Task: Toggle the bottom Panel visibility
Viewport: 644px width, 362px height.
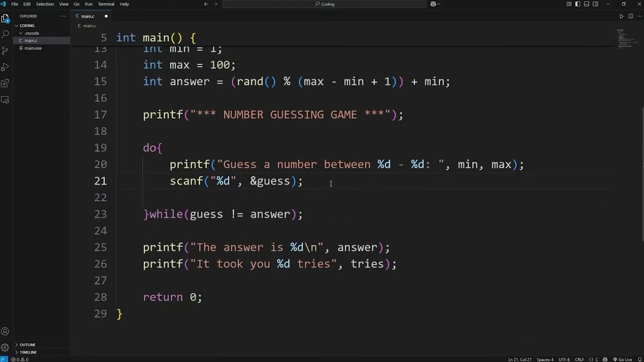Action: 587,4
